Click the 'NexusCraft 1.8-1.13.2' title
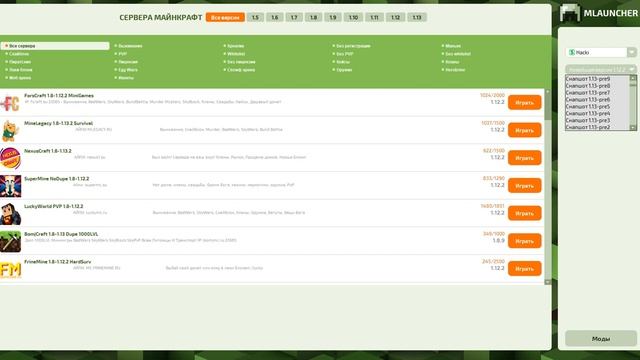 pos(48,151)
